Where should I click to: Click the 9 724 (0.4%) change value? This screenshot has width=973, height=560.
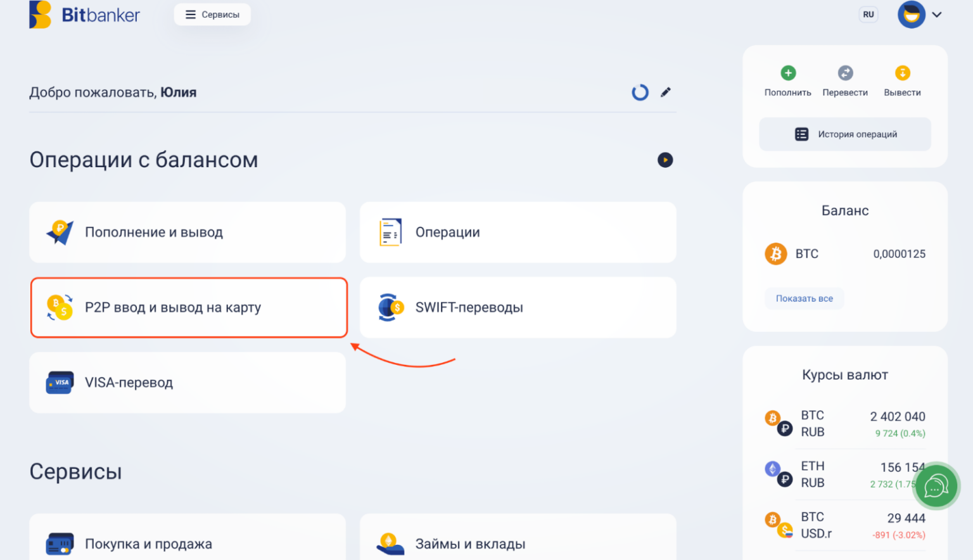[900, 433]
